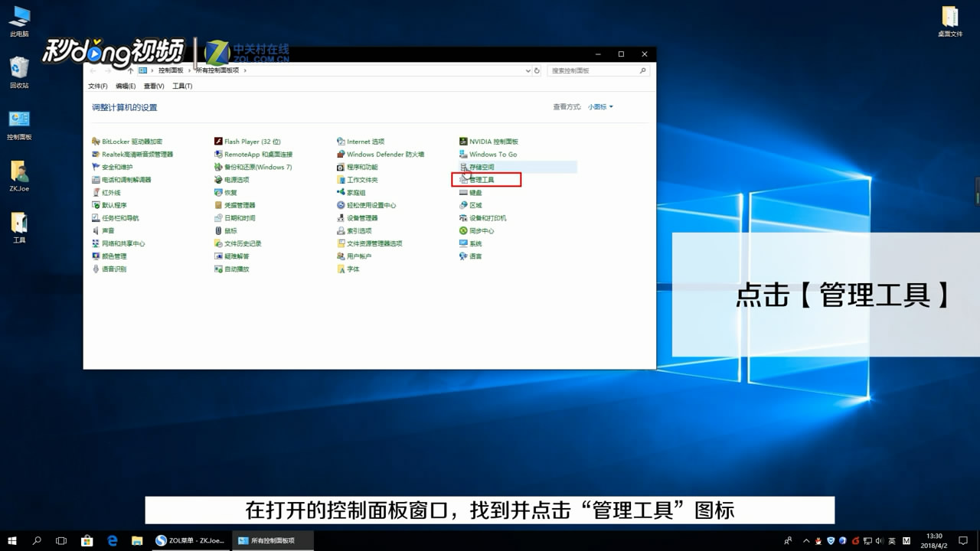Open ZK.Joe desktop folder
This screenshot has width=980, height=551.
tap(19, 176)
